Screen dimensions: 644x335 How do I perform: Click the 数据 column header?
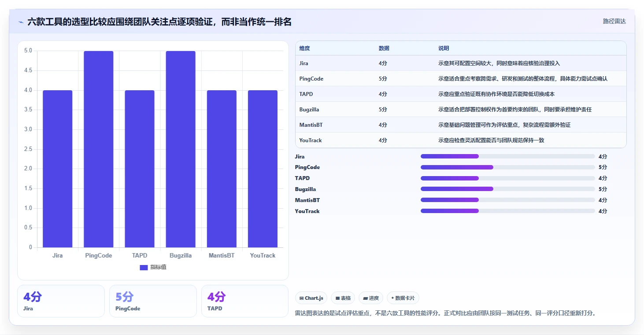384,48
